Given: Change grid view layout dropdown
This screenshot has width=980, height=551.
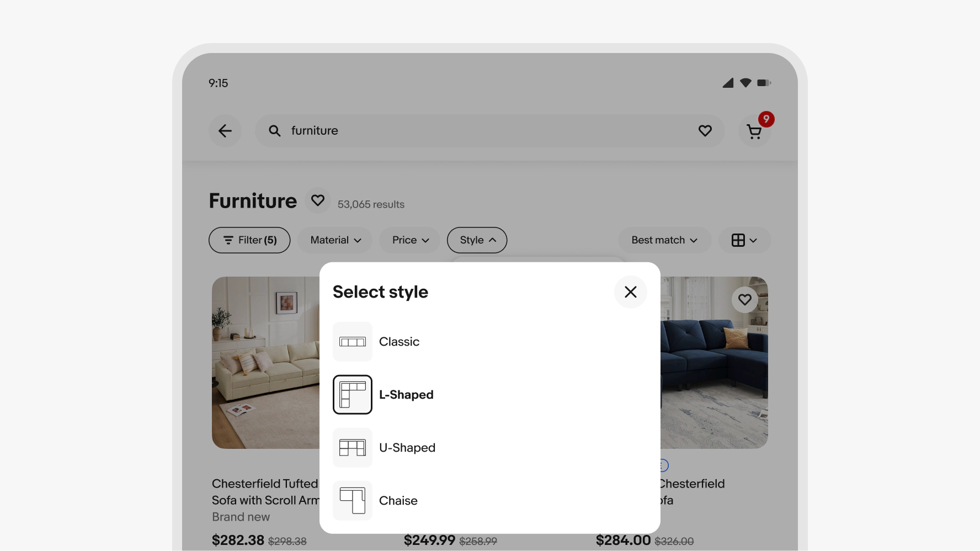Looking at the screenshot, I should coord(744,240).
